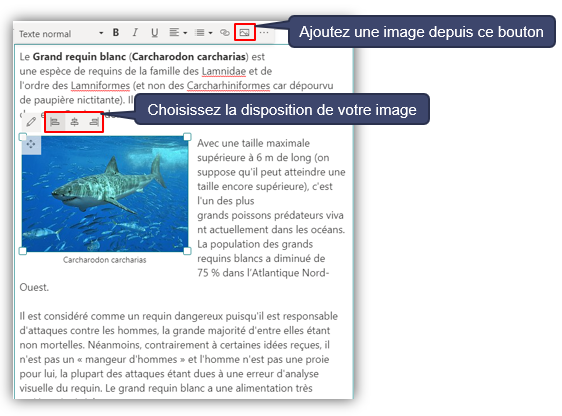Toggle Bold formatting in the toolbar
Viewport: 562px width, 416px height.
(x=116, y=33)
